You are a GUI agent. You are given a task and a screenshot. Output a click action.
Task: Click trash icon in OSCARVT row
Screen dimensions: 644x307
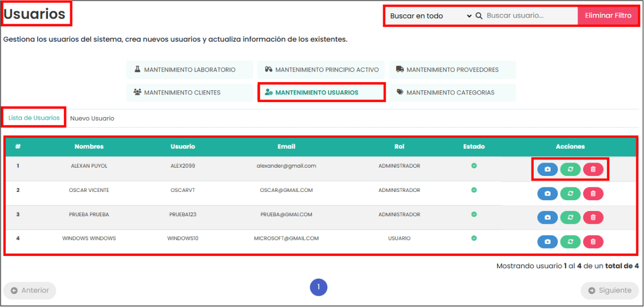pos(593,193)
